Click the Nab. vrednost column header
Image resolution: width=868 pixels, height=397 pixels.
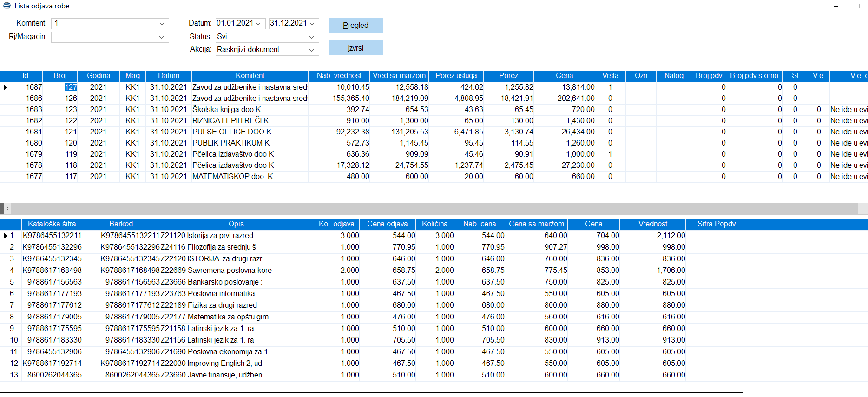339,76
